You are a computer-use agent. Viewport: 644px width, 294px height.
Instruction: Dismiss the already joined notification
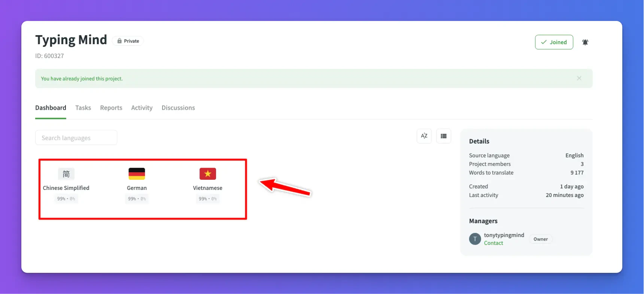579,78
